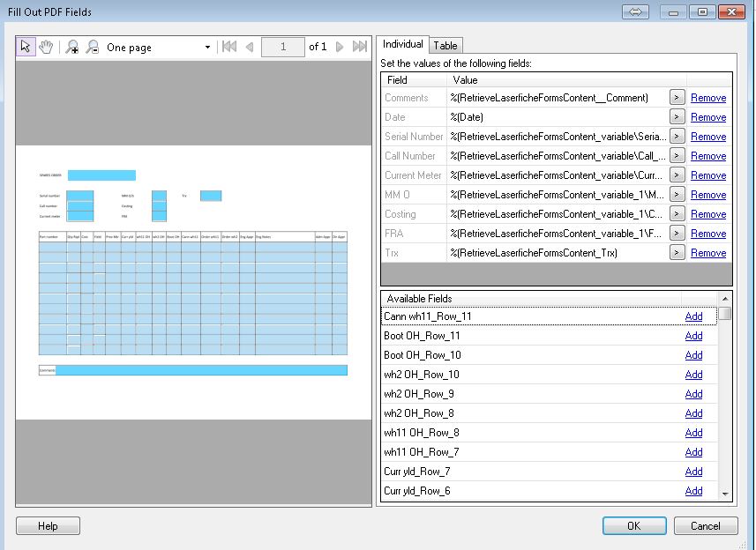Click the zoom in magnifier icon
756x550 pixels.
click(x=72, y=48)
